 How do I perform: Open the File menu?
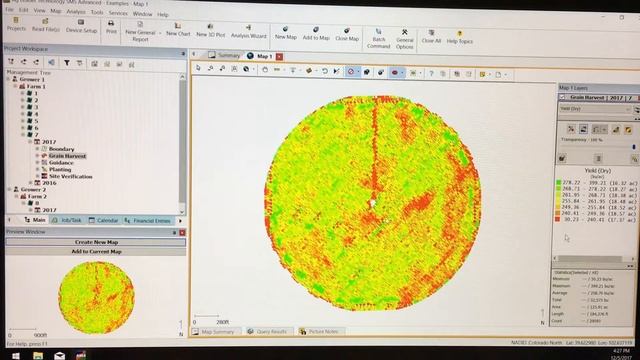9,9
